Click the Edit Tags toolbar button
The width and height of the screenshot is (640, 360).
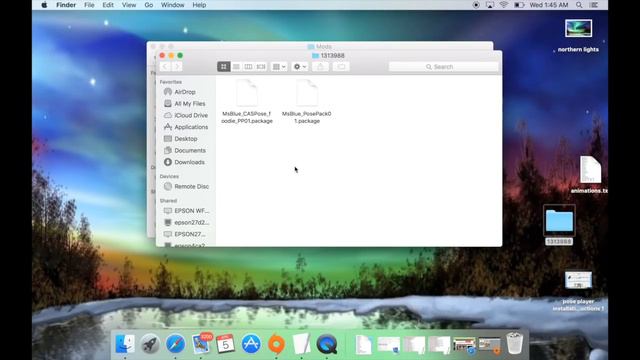tap(341, 67)
